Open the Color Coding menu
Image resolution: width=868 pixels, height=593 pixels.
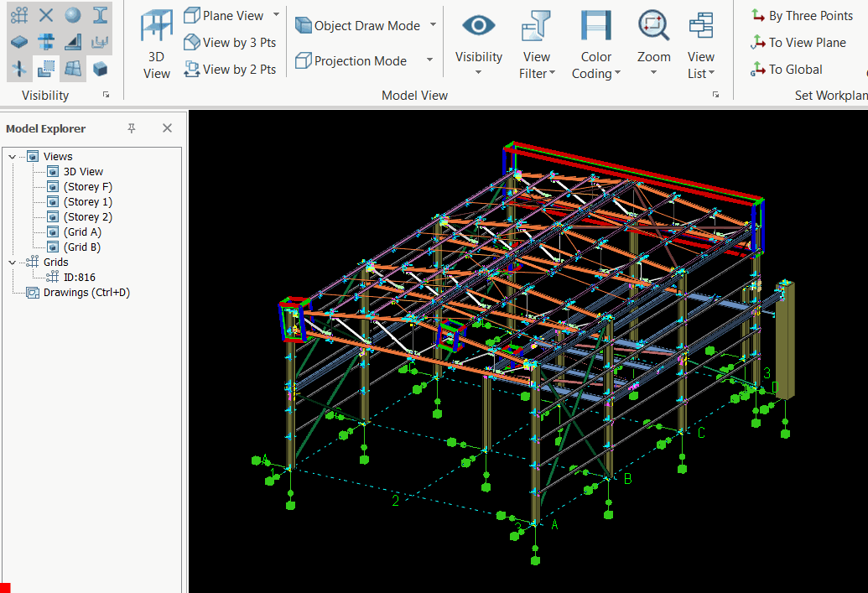pos(595,44)
